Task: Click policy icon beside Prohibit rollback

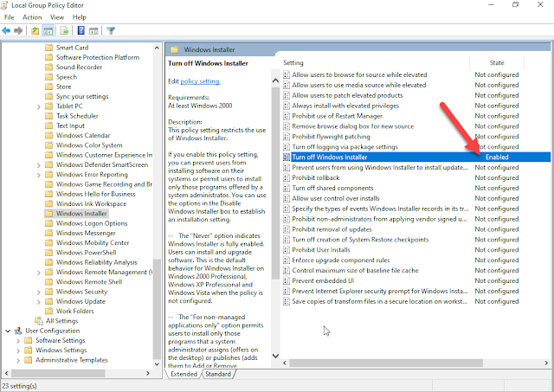Action: [287, 177]
